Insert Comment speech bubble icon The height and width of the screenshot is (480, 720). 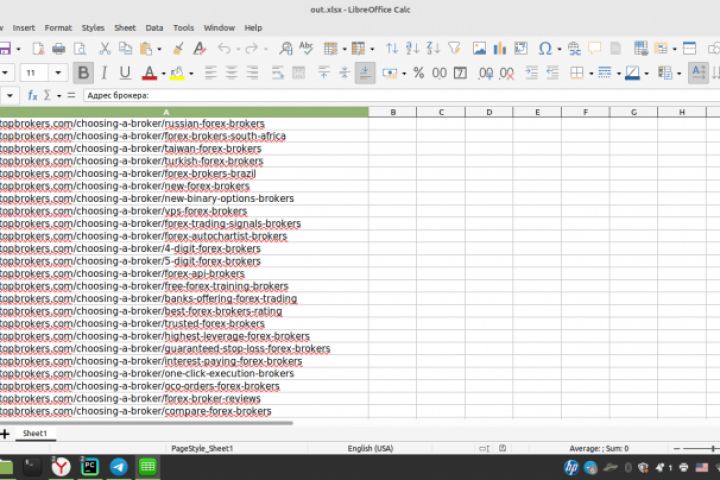pos(595,48)
